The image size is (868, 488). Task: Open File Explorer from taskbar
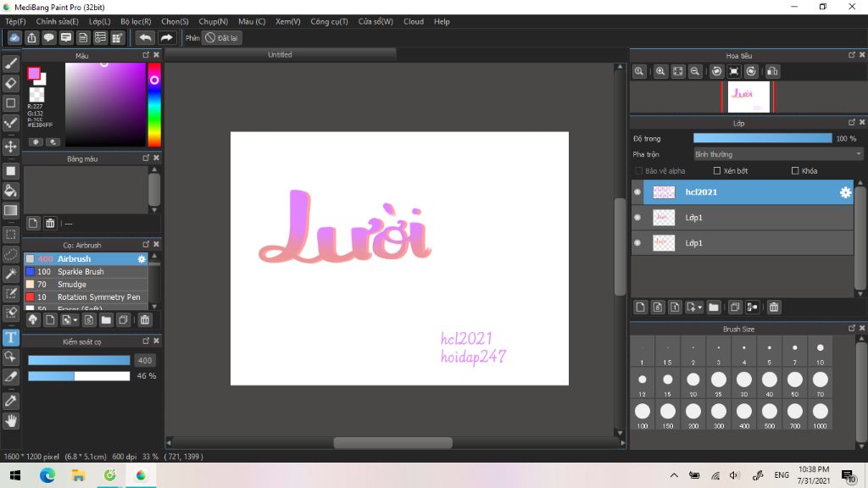(78, 475)
